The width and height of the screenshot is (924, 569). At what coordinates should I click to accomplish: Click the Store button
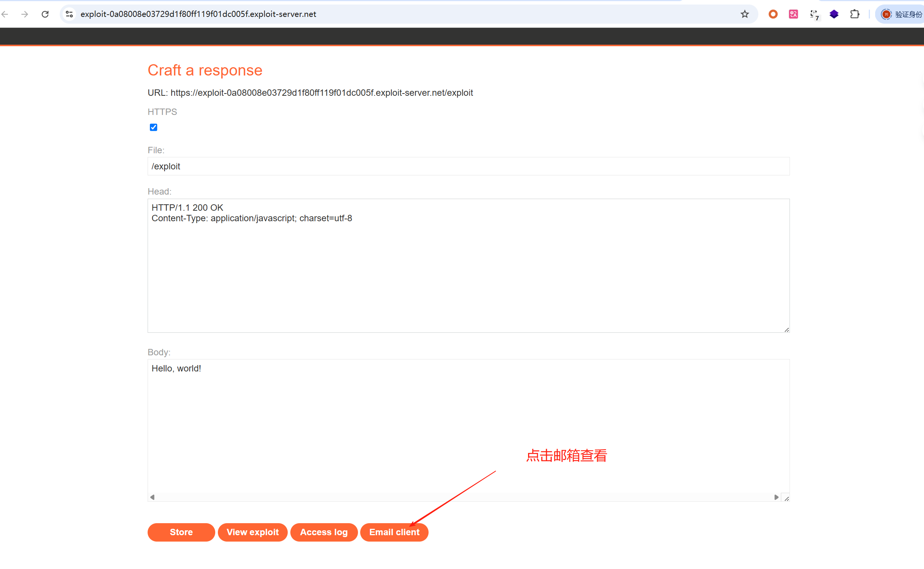tap(181, 532)
